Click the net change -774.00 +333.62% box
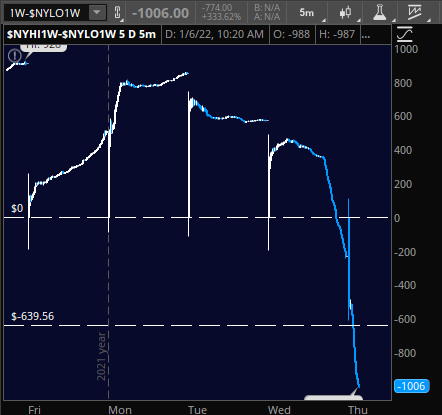 (x=221, y=13)
